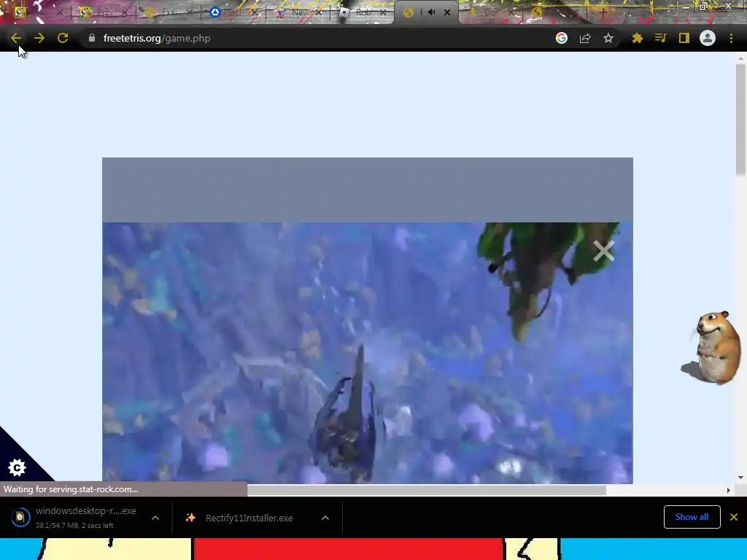Reload the freetetris.org page
This screenshot has width=747, height=560.
(x=63, y=38)
